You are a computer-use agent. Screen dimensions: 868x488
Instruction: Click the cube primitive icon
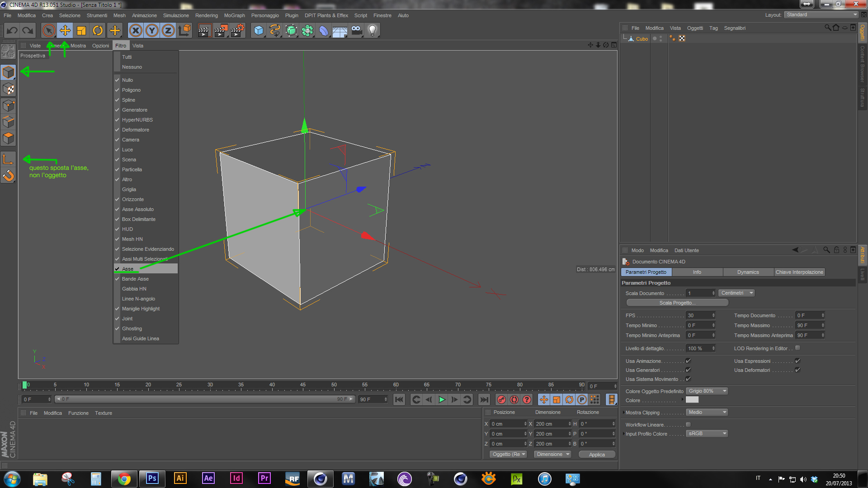(x=259, y=31)
